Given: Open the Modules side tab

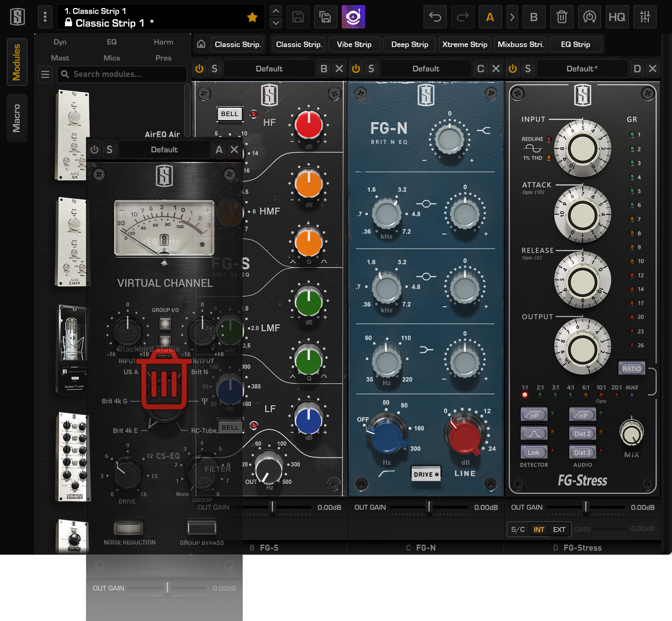Looking at the screenshot, I should coord(17,62).
